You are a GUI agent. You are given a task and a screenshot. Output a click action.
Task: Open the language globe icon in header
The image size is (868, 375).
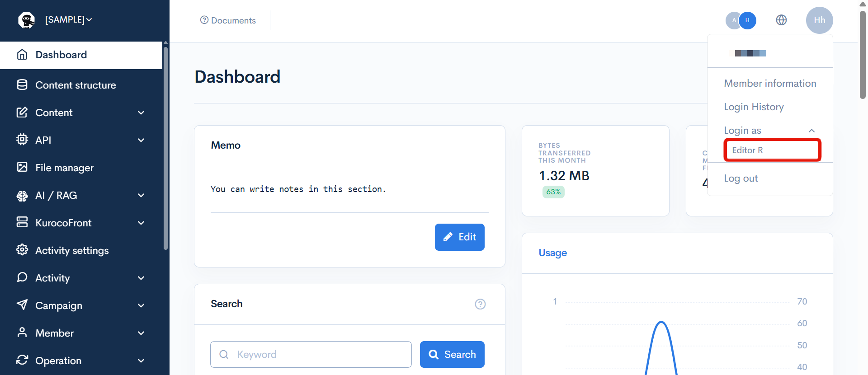click(x=781, y=20)
